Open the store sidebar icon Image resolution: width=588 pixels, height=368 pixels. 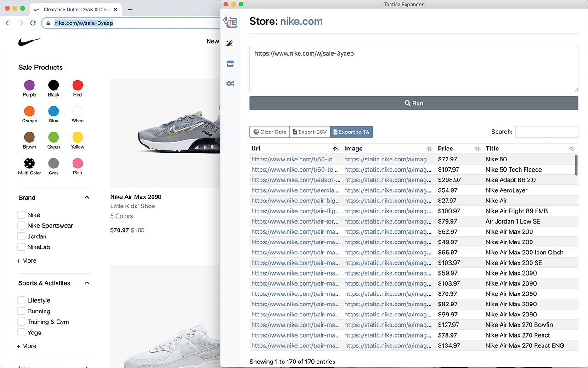pos(230,64)
